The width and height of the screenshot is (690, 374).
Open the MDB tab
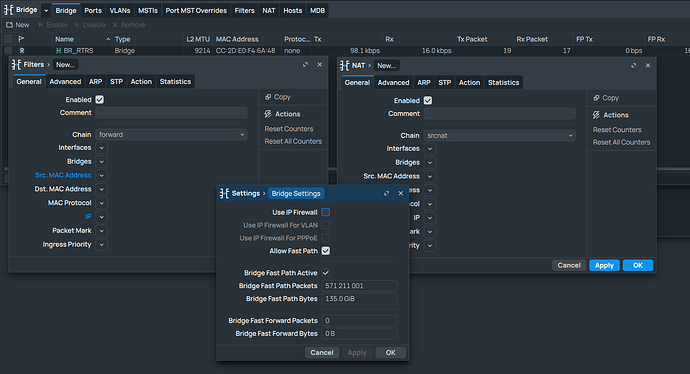pyautogui.click(x=317, y=11)
